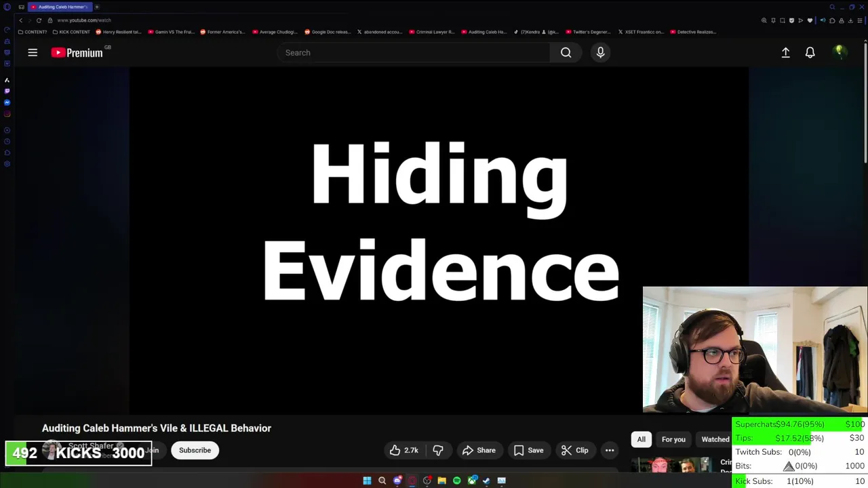Open Steam from the taskbar
The image size is (868, 488).
pyautogui.click(x=486, y=481)
